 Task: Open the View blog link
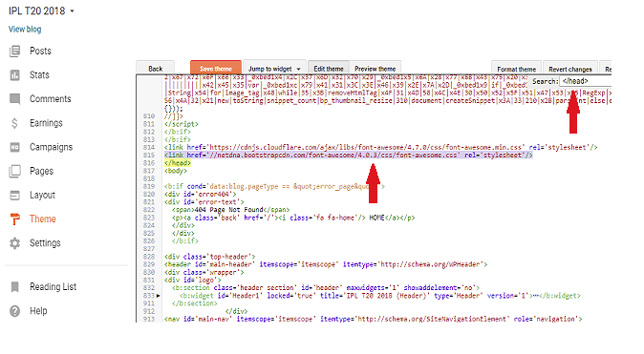pos(25,30)
